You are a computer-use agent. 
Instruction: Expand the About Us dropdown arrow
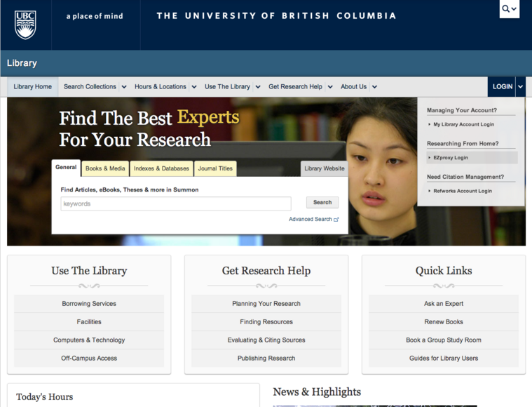pos(374,86)
